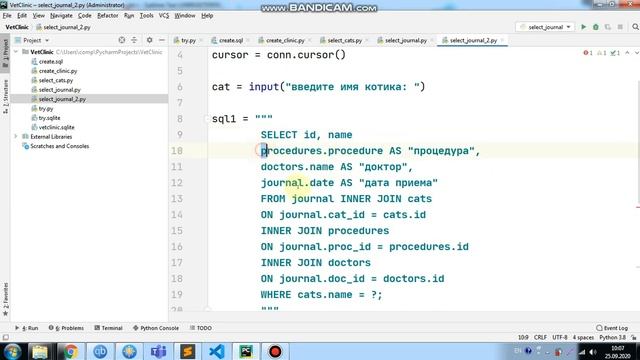Open the Search Everywhere magnifier
Viewport: 640px width, 360px height.
(x=635, y=27)
